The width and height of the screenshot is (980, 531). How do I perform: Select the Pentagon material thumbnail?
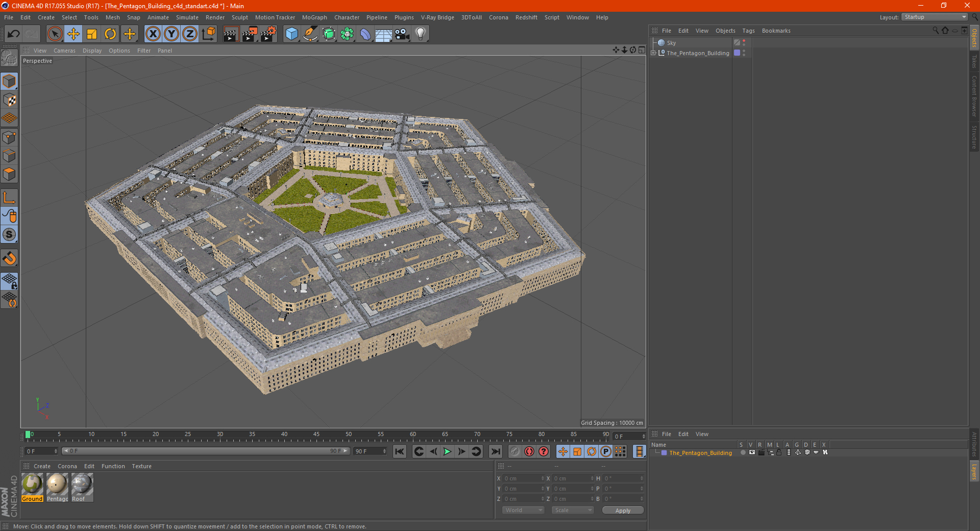[x=57, y=487]
